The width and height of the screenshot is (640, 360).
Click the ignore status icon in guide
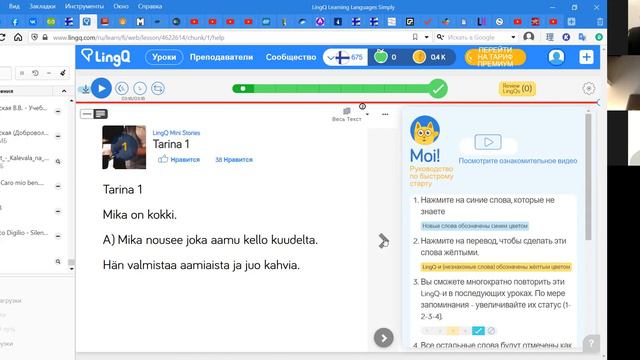point(491,331)
